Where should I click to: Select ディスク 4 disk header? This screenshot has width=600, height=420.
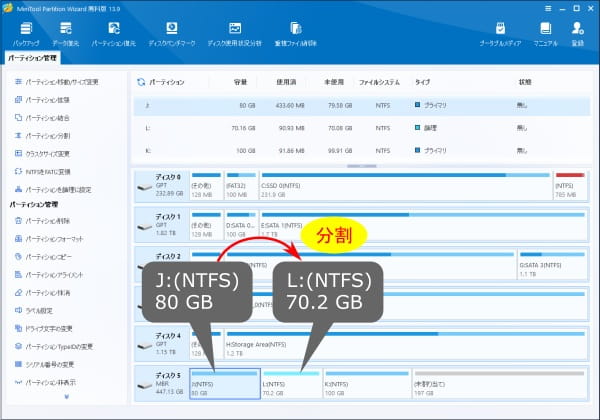coord(162,344)
